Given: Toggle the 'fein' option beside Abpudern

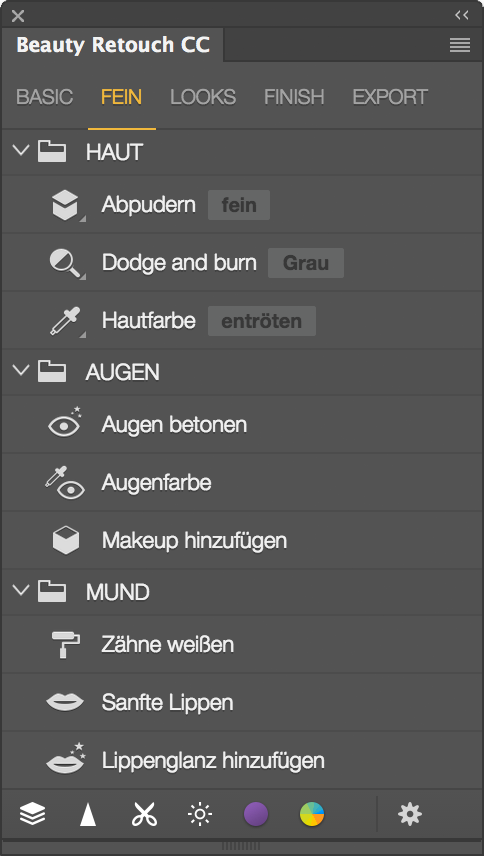Looking at the screenshot, I should point(239,205).
